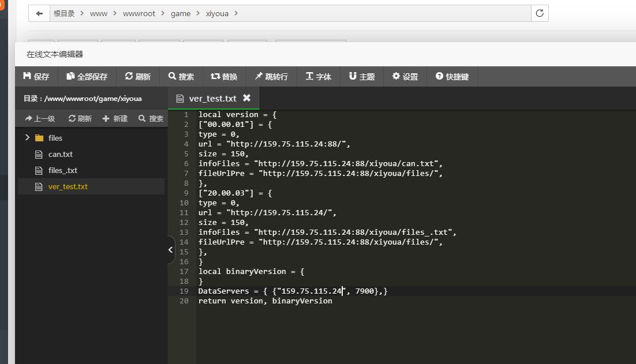Reload directory with the path bar refresh icon
This screenshot has height=364, width=636.
(x=540, y=13)
